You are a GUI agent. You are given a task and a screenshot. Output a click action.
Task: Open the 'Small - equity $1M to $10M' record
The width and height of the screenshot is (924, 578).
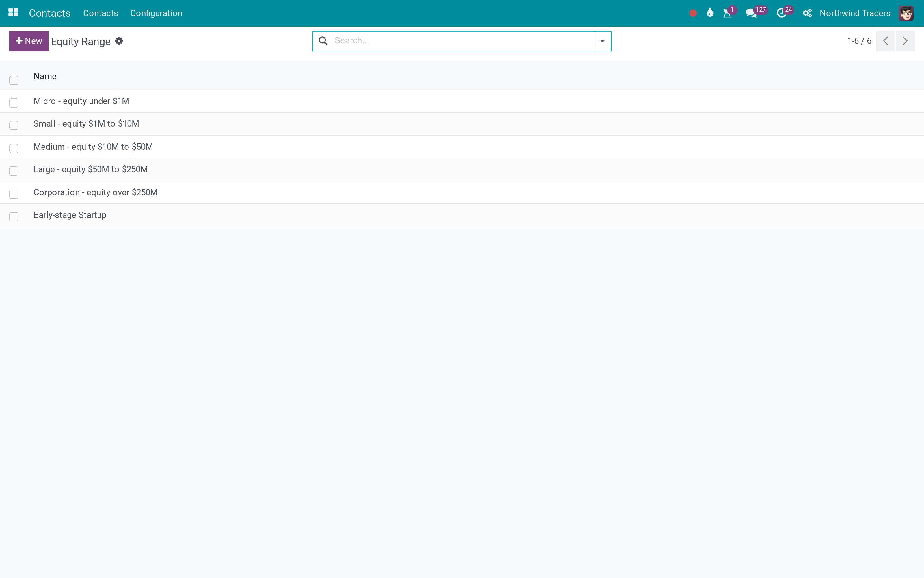[86, 123]
